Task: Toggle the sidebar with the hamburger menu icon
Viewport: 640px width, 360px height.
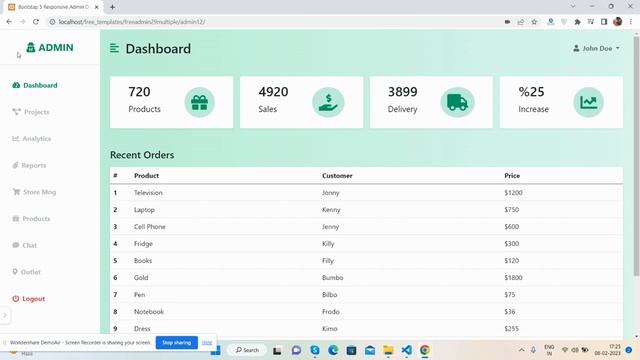Action: click(114, 49)
